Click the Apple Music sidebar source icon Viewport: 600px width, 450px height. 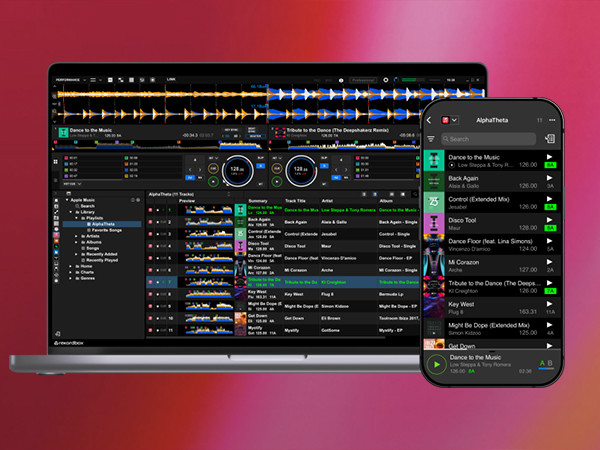(x=56, y=235)
